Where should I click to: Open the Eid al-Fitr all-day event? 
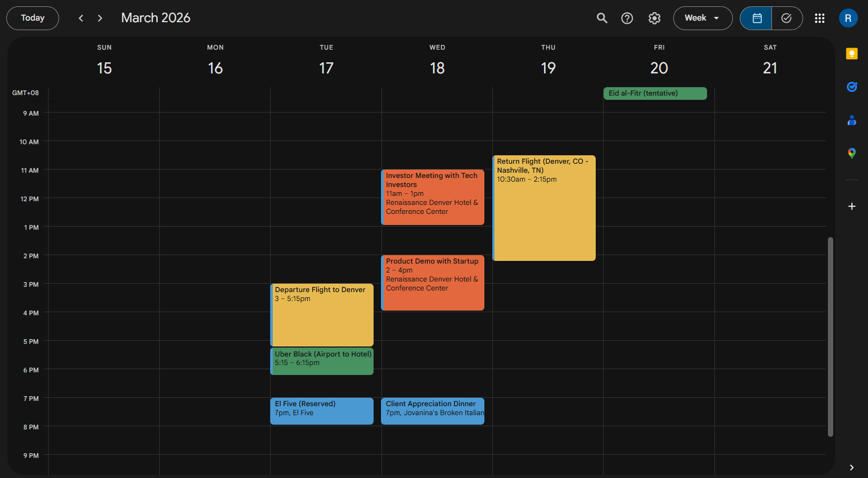(x=655, y=93)
